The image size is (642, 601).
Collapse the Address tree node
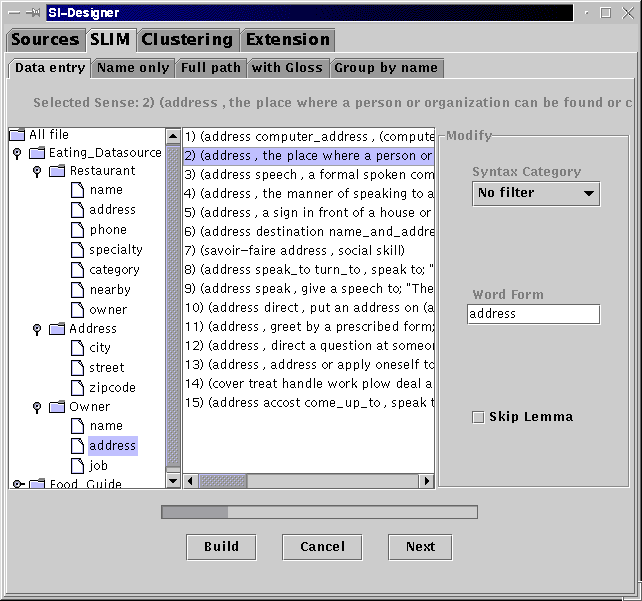tap(37, 329)
